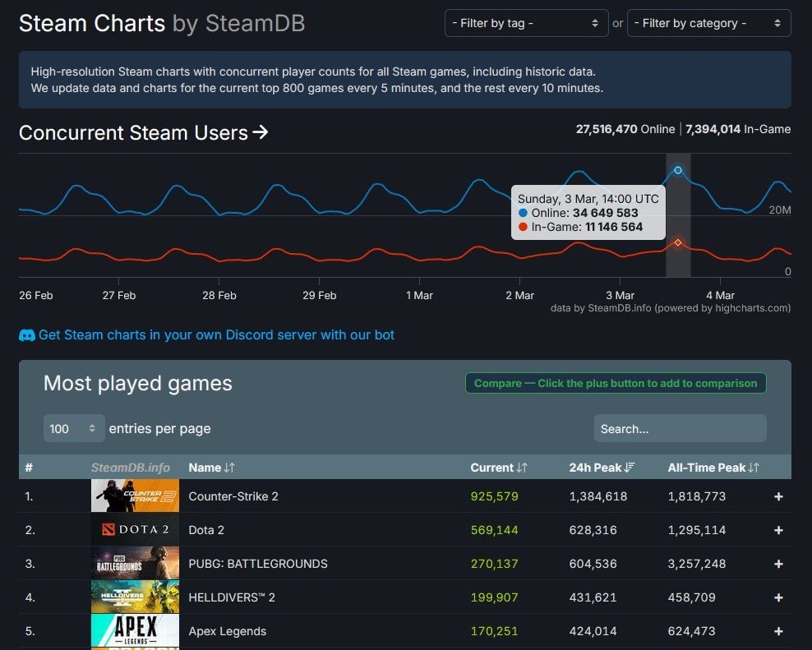Viewport: 812px width, 650px height.
Task: Add Apex Legends to comparison with plus
Action: [x=778, y=631]
